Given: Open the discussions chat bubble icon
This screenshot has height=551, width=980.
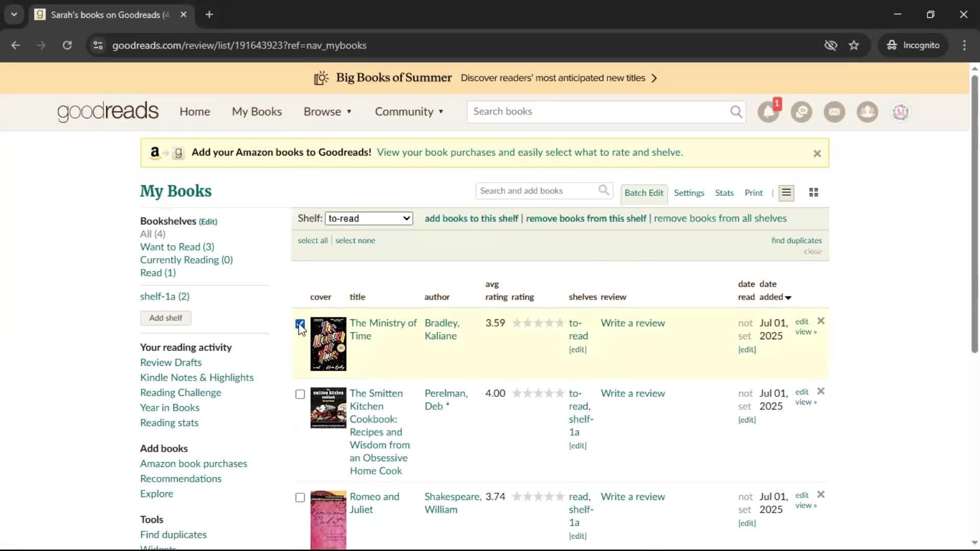Looking at the screenshot, I should [801, 112].
